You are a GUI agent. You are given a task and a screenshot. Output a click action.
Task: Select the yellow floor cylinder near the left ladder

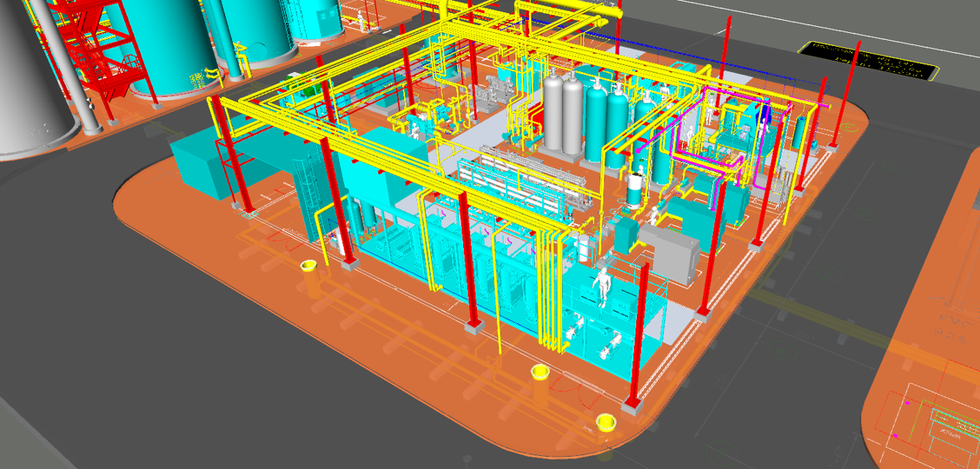click(309, 266)
